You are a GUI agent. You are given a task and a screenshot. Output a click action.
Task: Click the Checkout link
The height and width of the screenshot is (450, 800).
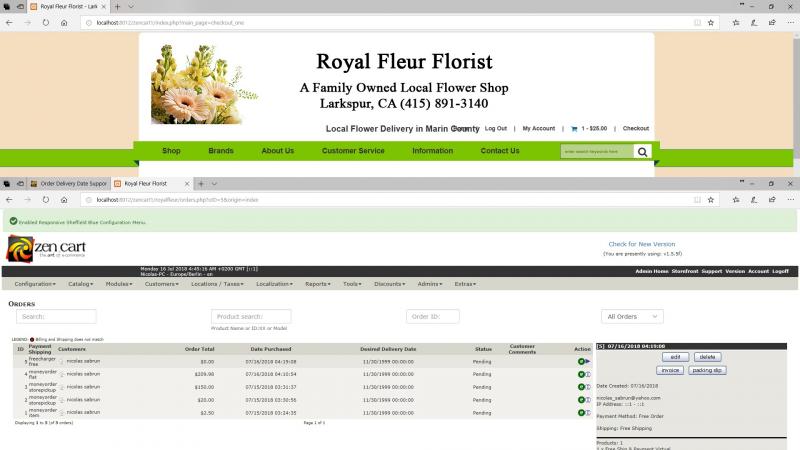click(x=636, y=129)
